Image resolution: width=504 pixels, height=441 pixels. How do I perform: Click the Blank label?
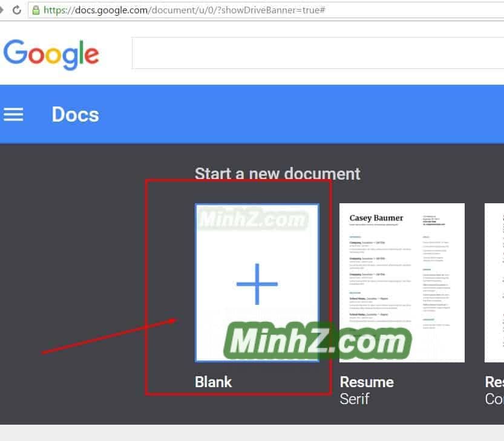[x=213, y=382]
